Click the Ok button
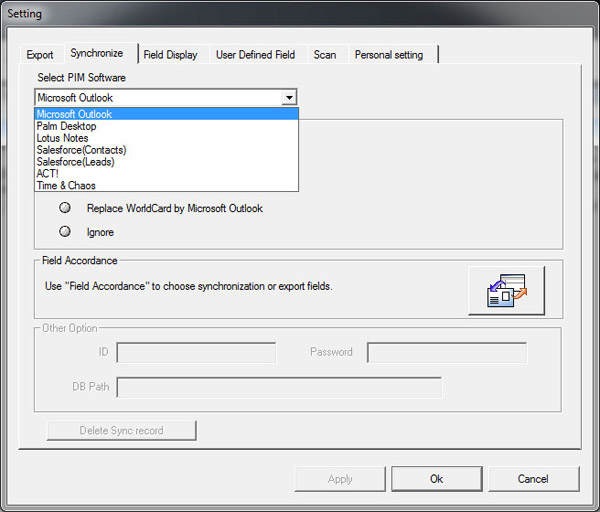This screenshot has width=600, height=512. coord(437,479)
